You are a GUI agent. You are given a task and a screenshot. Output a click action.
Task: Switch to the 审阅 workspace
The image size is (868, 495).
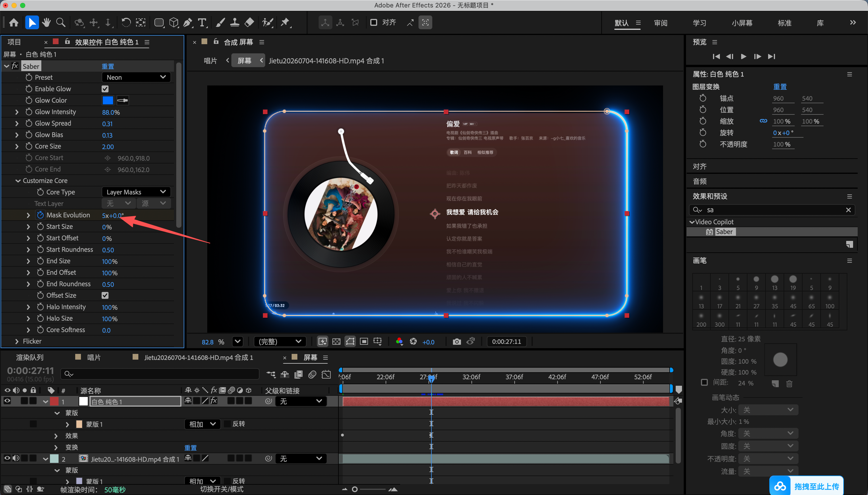pos(660,23)
